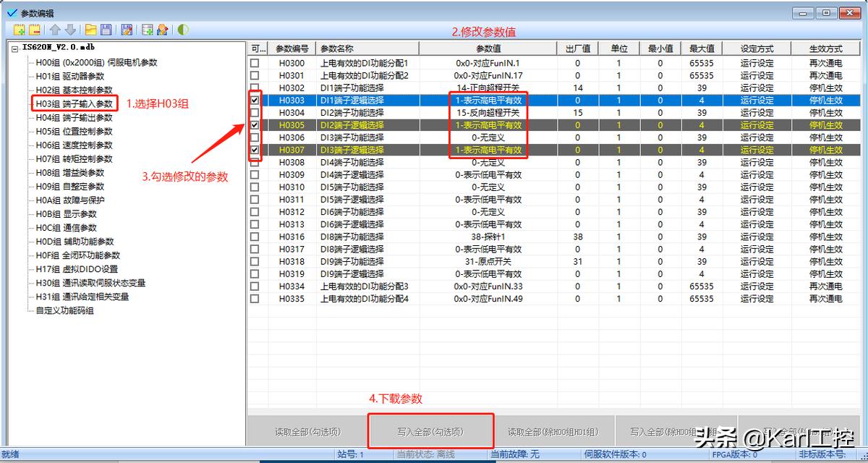Check the box for parameter H0302
This screenshot has width=868, height=463.
(255, 88)
